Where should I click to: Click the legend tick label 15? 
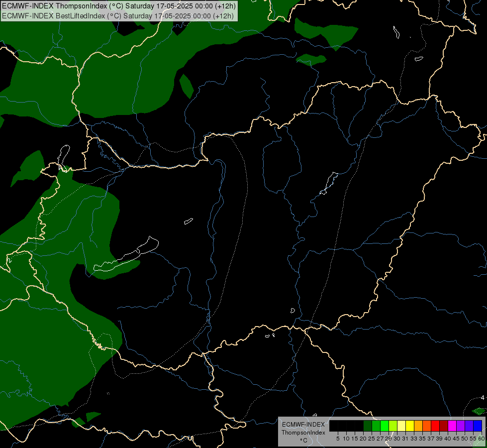click(355, 439)
